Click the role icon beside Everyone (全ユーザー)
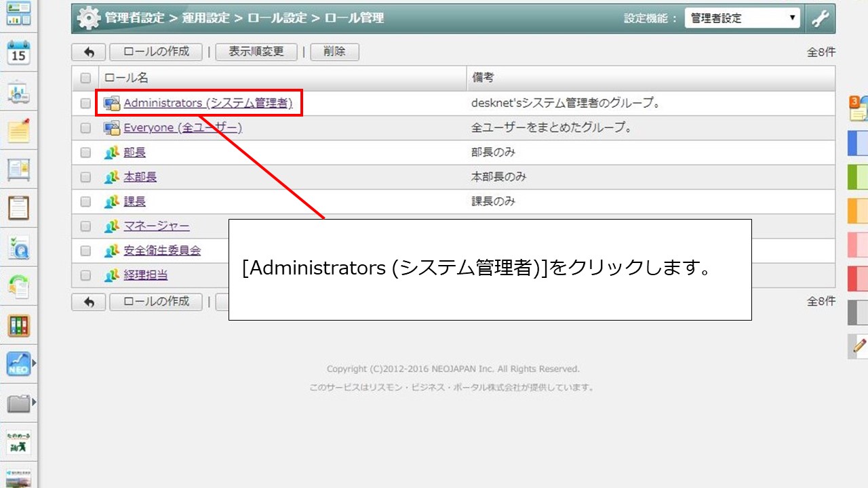Viewport: 868px width, 488px height. pyautogui.click(x=112, y=128)
